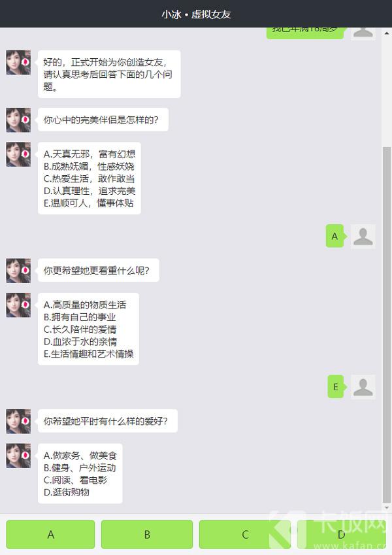Click the green D answer button

[x=341, y=534]
